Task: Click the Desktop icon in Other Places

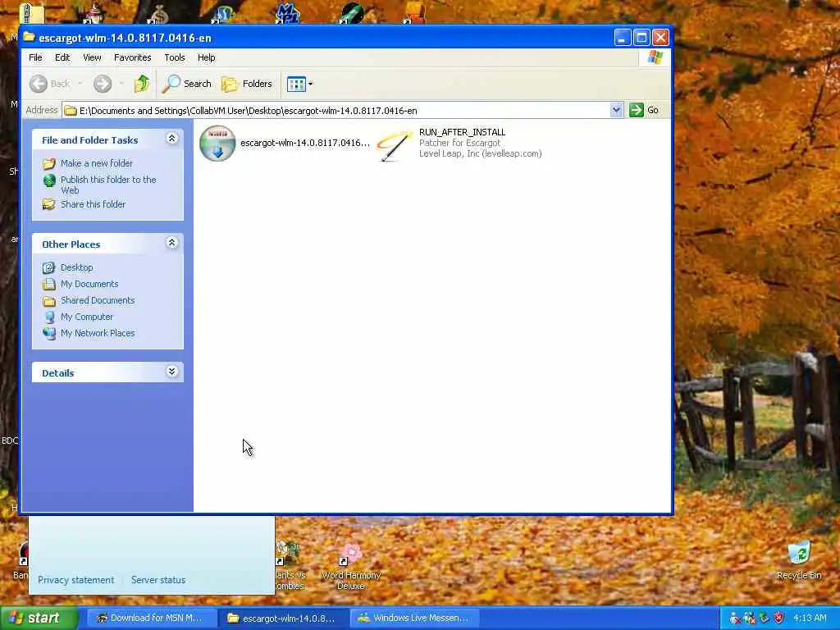Action: click(48, 267)
